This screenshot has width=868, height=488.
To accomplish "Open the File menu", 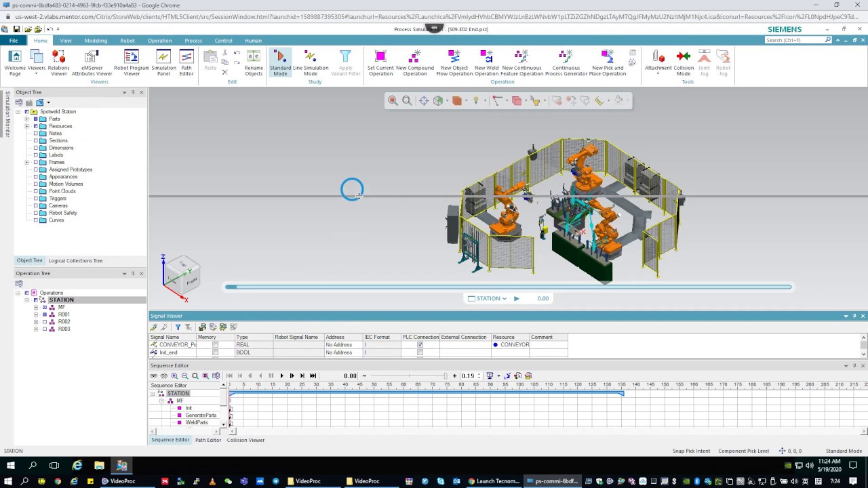I will pyautogui.click(x=14, y=41).
